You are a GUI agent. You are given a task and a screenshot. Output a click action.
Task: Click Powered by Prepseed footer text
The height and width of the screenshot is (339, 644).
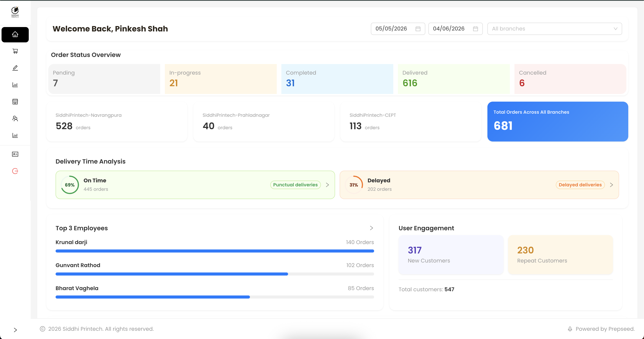[605, 329]
